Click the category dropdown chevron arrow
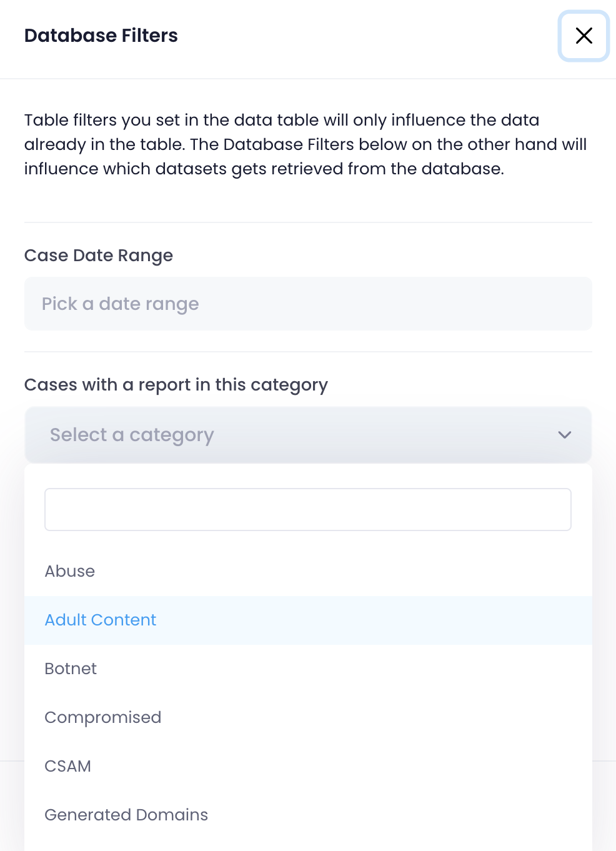Image resolution: width=616 pixels, height=851 pixels. click(564, 435)
